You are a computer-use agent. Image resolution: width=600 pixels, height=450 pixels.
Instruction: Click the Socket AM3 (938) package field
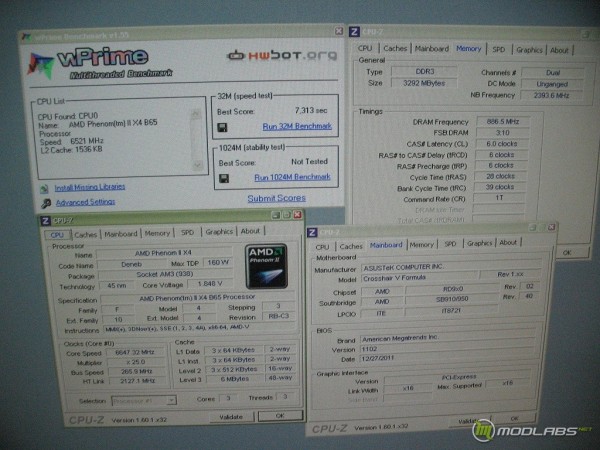click(x=165, y=274)
